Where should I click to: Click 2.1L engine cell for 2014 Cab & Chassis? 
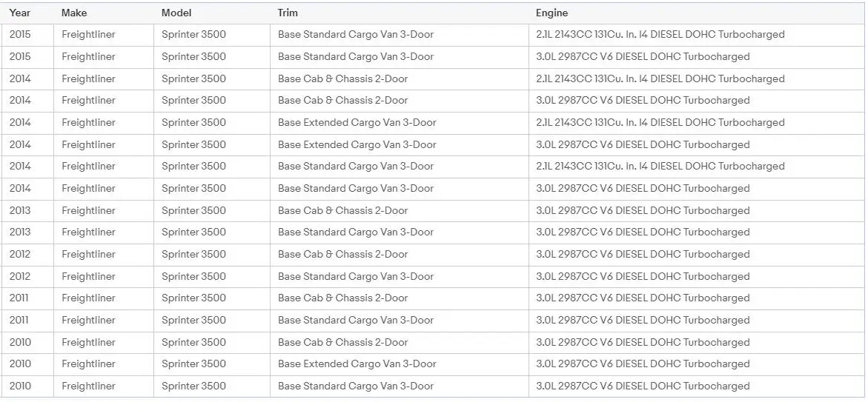click(660, 78)
